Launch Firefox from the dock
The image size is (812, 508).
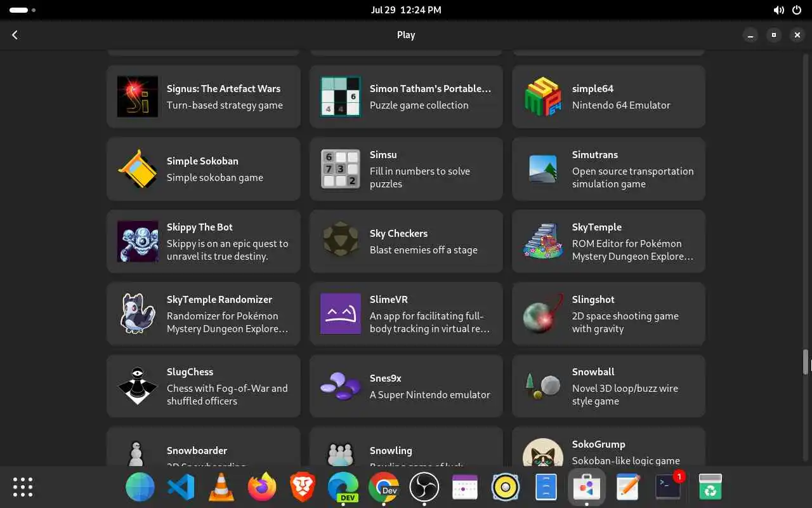(x=262, y=487)
